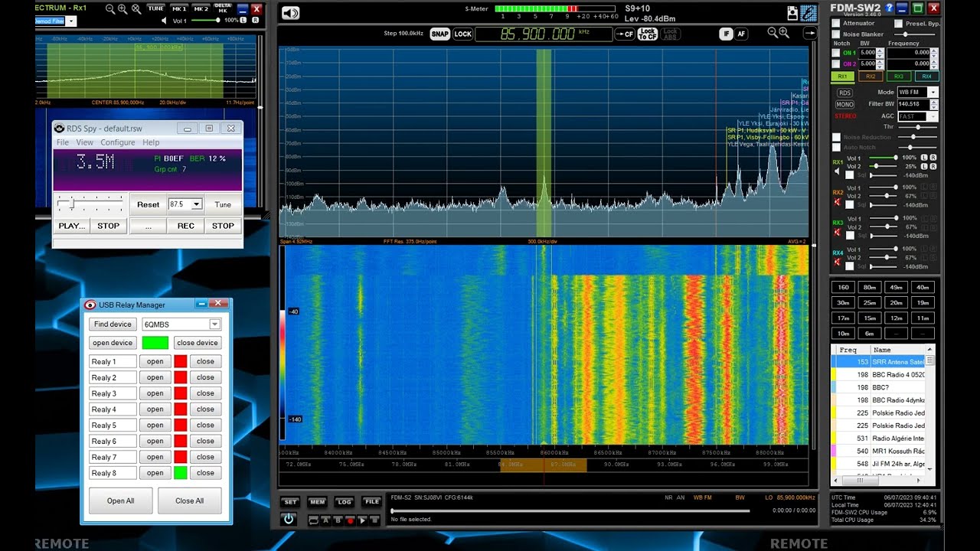Select the IF spectrum view button
Screen dimensions: 980x551
[726, 34]
